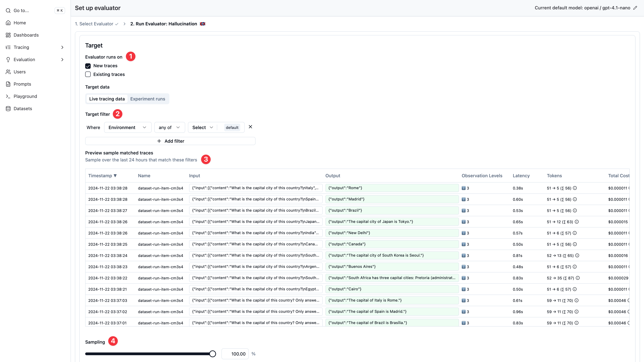Switch to the Experiment runs tab
Screen dimensions: 644x362
[148, 99]
